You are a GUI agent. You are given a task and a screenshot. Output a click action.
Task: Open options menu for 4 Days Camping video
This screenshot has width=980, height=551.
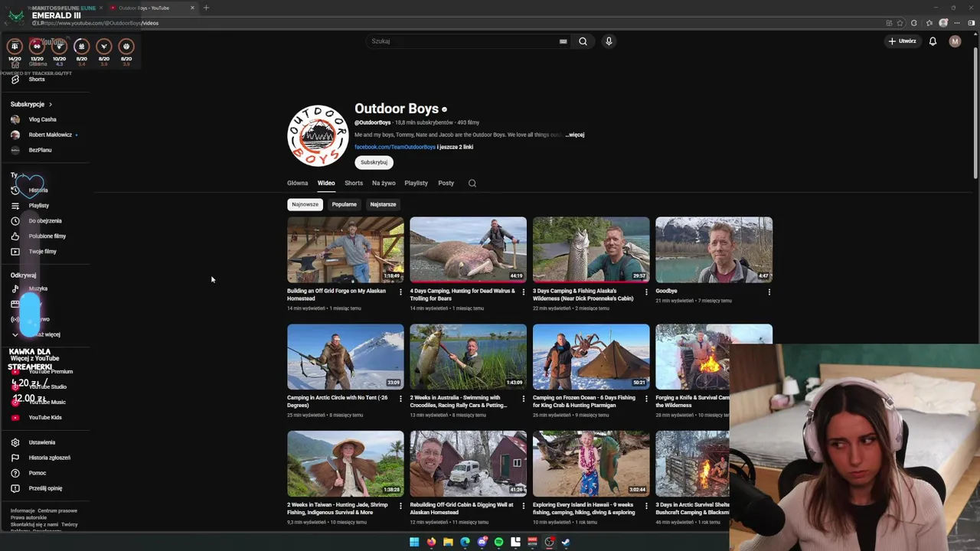pos(524,292)
